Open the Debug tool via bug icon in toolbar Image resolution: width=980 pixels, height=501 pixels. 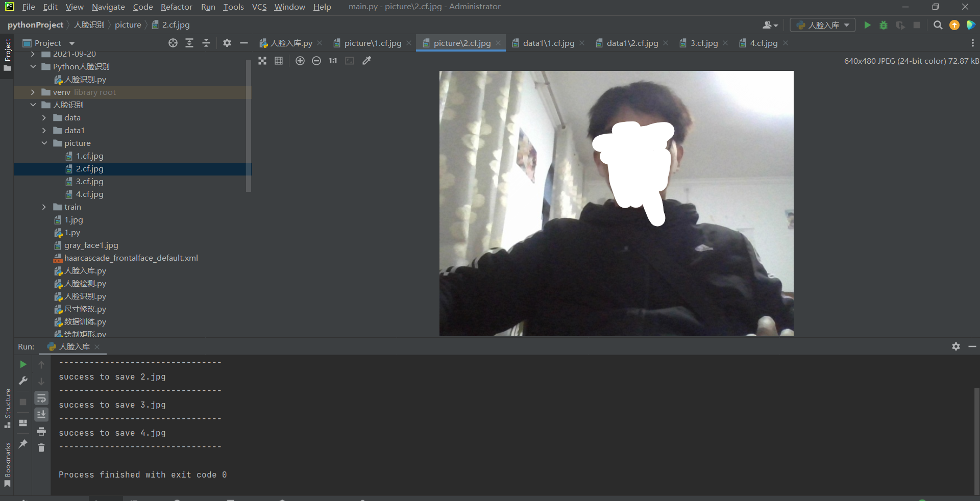[884, 24]
